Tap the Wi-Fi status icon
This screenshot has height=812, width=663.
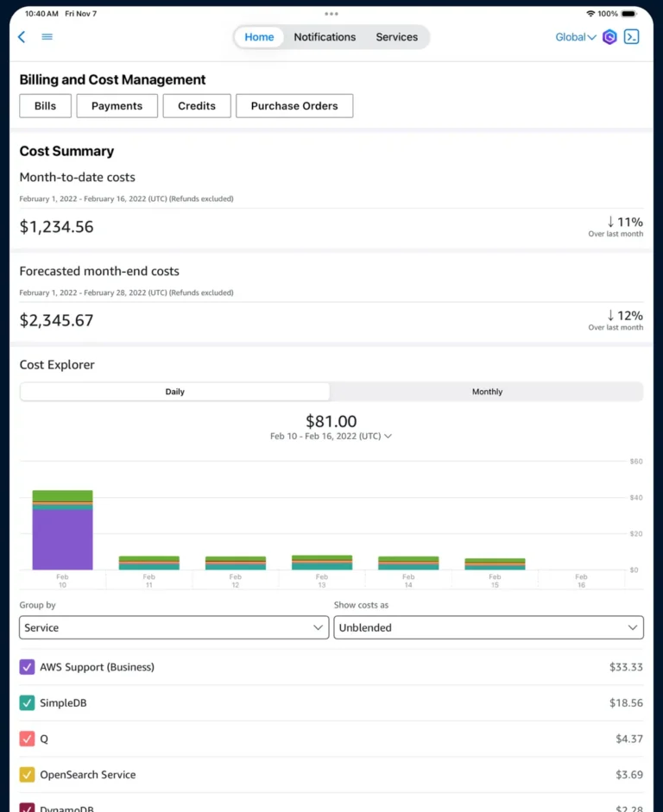[x=590, y=14]
